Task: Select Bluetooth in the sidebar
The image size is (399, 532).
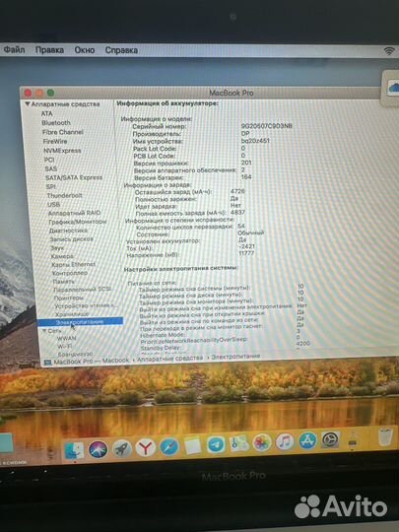Action: click(56, 123)
